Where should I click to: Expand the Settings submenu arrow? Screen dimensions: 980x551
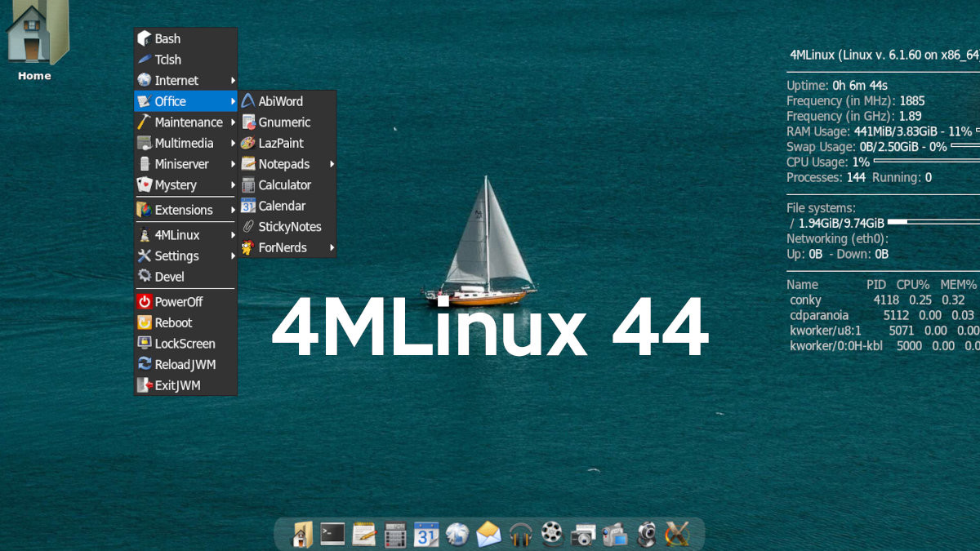[233, 256]
